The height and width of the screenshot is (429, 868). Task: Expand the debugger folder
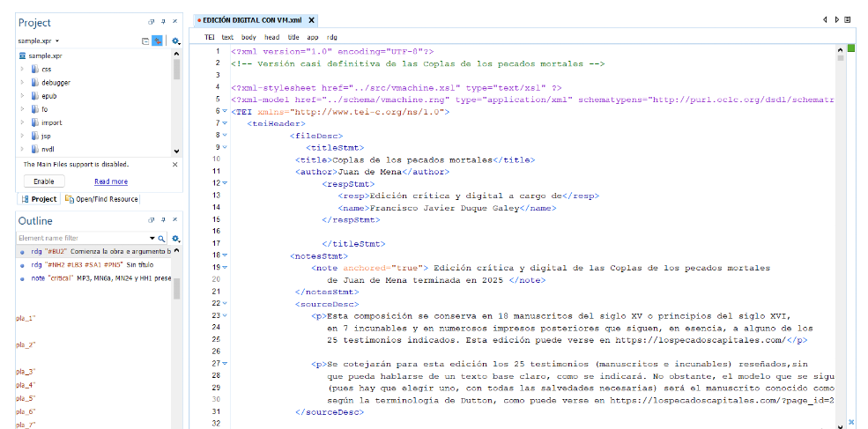click(x=22, y=83)
